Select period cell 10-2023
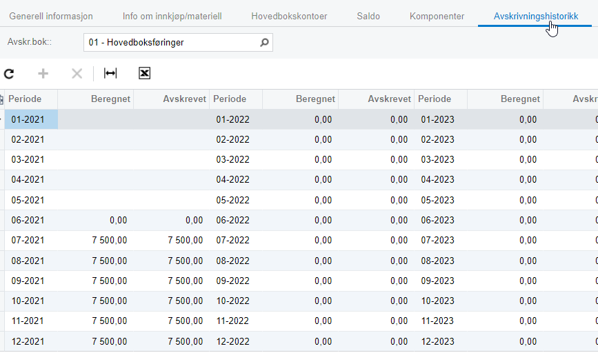Viewport: 598px width, 364px height. (441, 301)
